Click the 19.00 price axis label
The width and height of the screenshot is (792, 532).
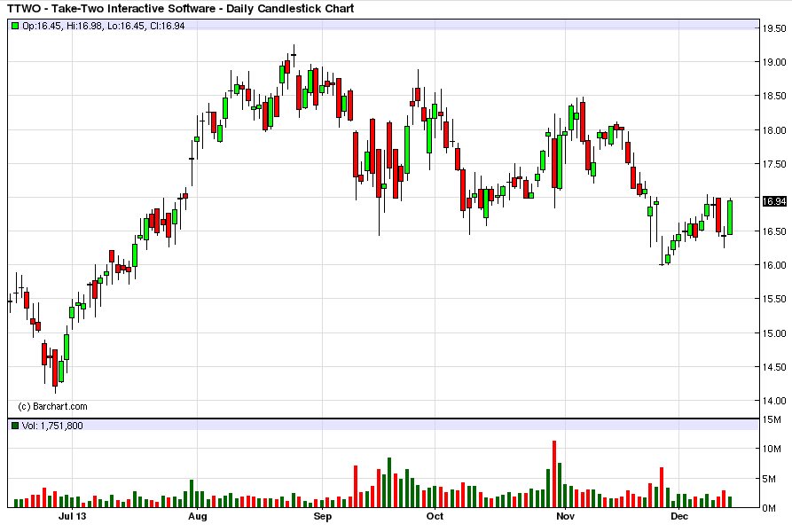point(773,62)
